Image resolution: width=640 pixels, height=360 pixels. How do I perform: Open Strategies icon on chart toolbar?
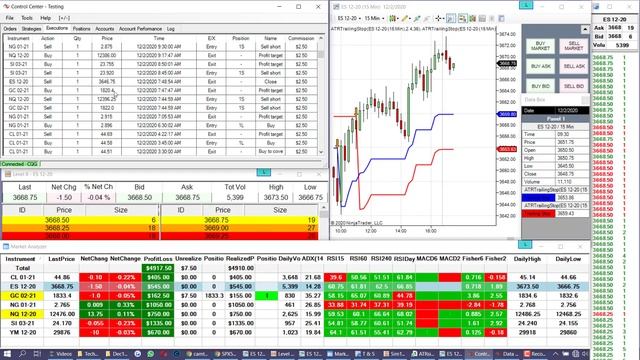point(492,18)
